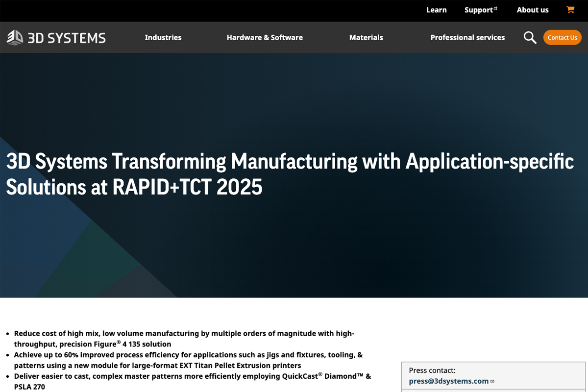Viewport: 588px width, 392px height.
Task: Select bullet text 'Deliver easier to cast'
Action: point(193,381)
